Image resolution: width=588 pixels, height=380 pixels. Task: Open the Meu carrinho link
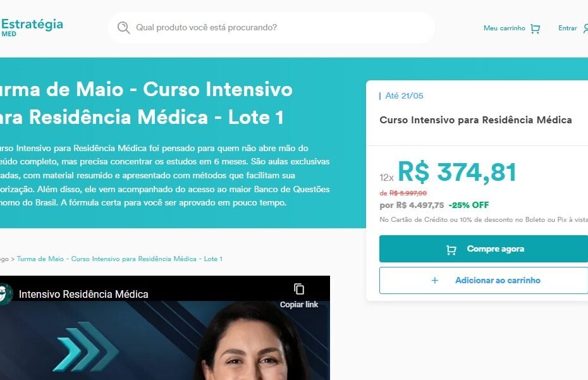pos(505,28)
